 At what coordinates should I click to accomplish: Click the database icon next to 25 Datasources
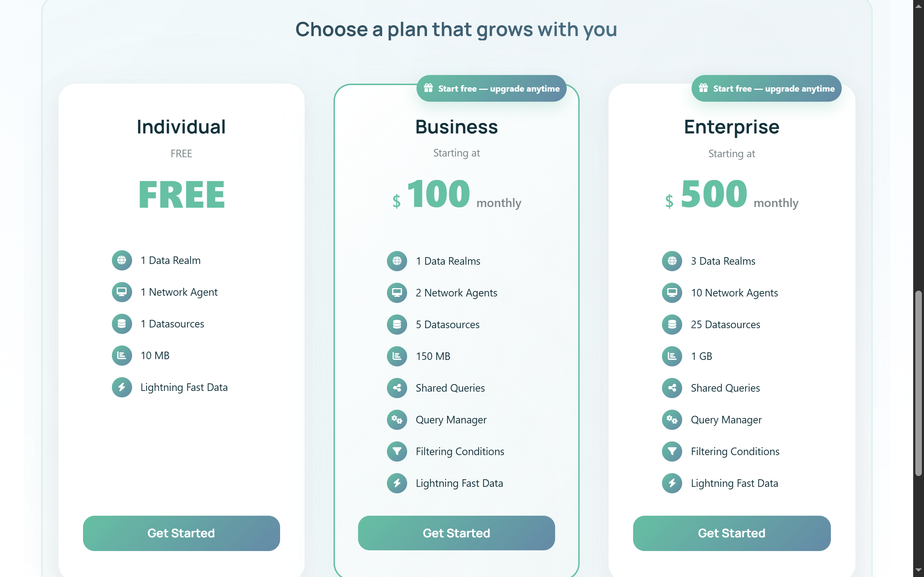672,324
